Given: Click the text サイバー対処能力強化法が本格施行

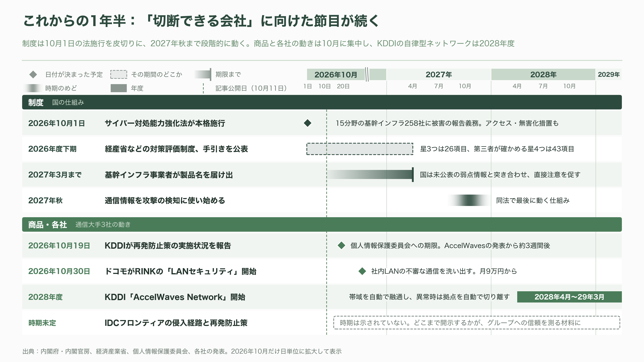Looking at the screenshot, I should pyautogui.click(x=165, y=123).
